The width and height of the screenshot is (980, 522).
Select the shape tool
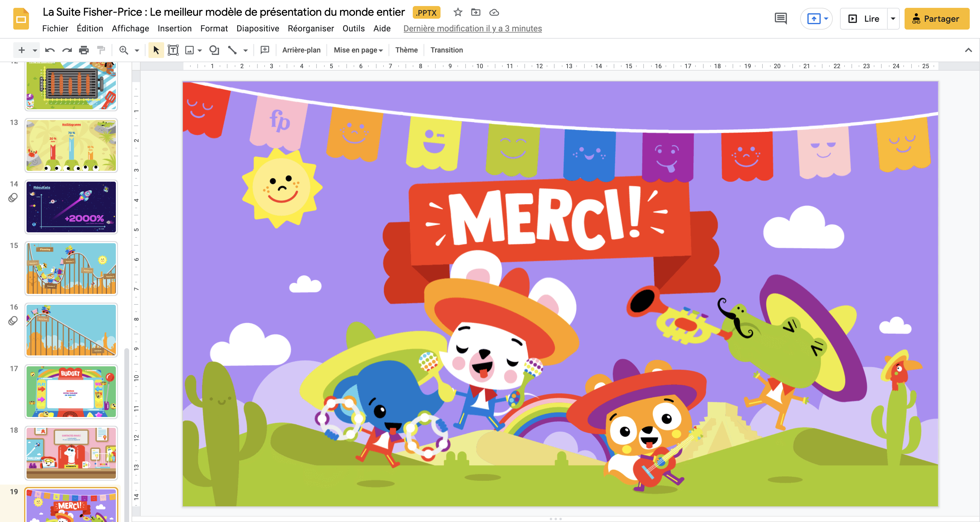point(215,50)
